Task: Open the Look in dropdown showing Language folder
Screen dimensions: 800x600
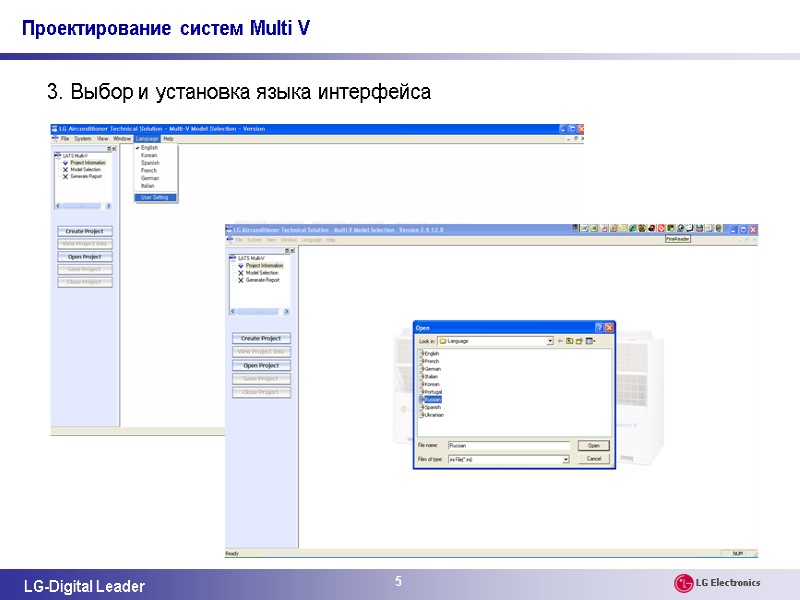Action: click(549, 340)
